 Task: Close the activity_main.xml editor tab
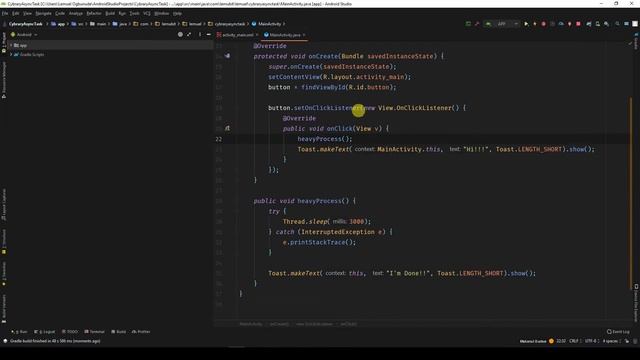pyautogui.click(x=257, y=35)
